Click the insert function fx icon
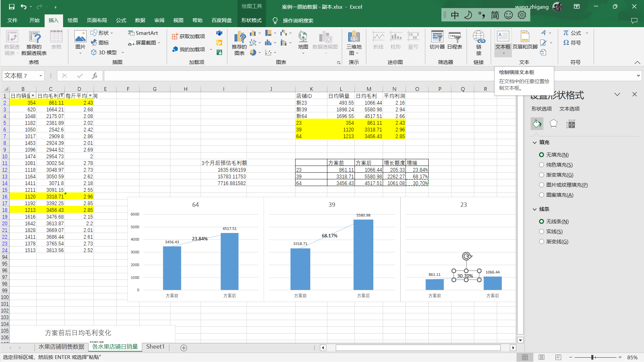Image resolution: width=644 pixels, height=362 pixels. [x=95, y=76]
